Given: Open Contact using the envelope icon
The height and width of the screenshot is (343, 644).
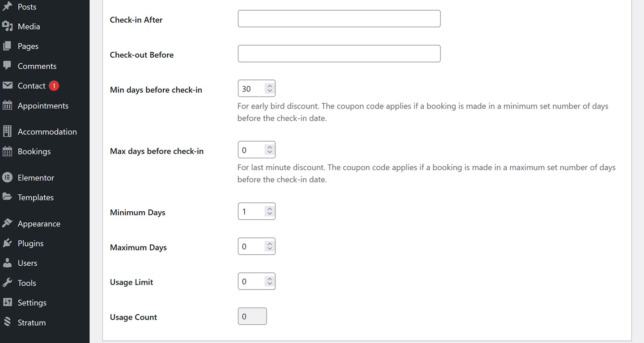Looking at the screenshot, I should (8, 85).
